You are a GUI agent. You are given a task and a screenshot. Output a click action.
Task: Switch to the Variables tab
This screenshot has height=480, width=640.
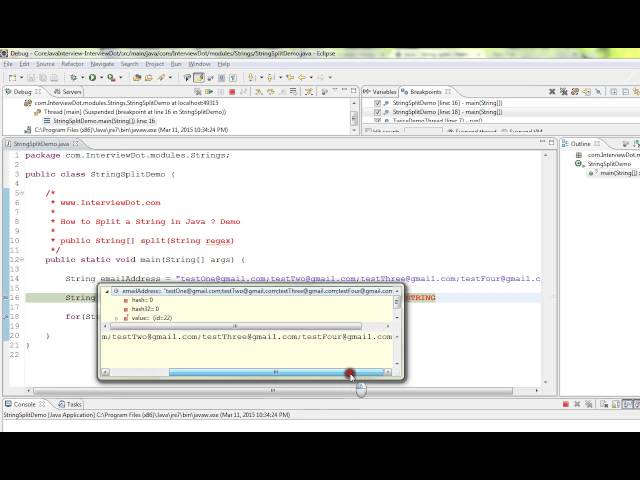pos(380,92)
